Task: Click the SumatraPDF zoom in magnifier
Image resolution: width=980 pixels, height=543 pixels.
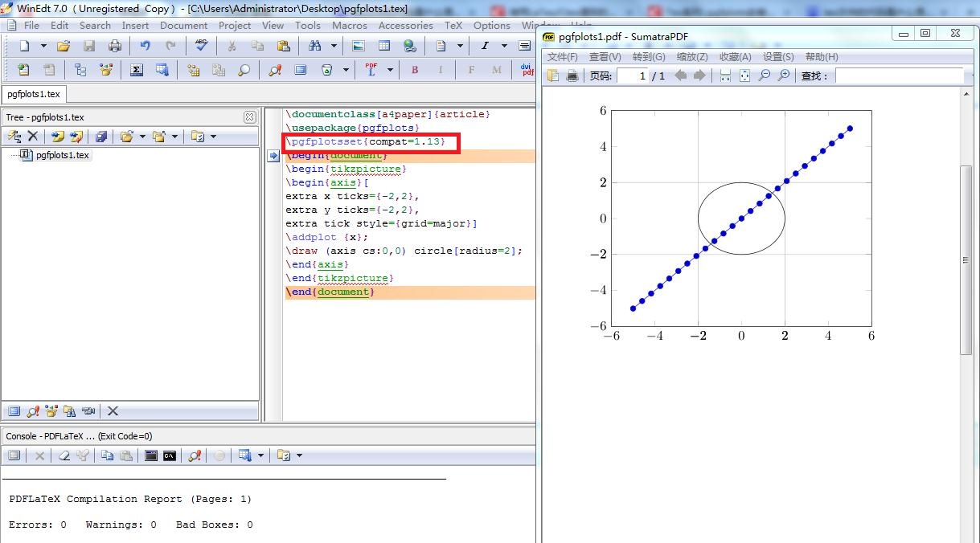Action: [783, 76]
